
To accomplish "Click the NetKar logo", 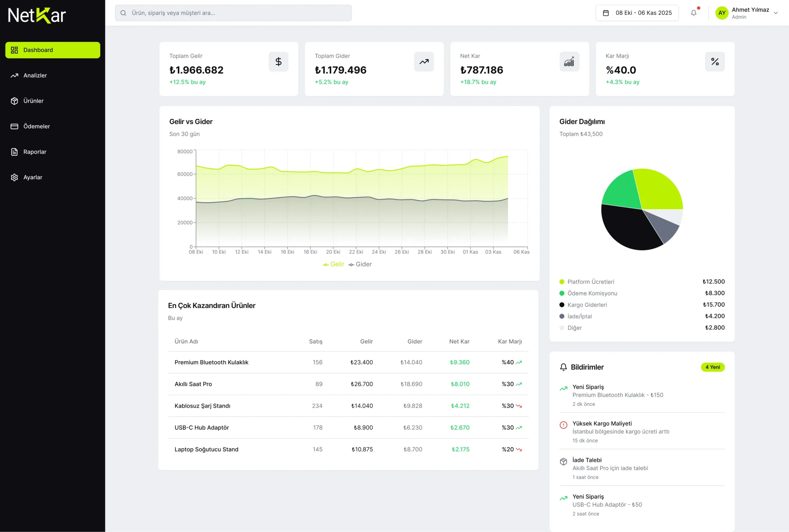I will coord(37,15).
